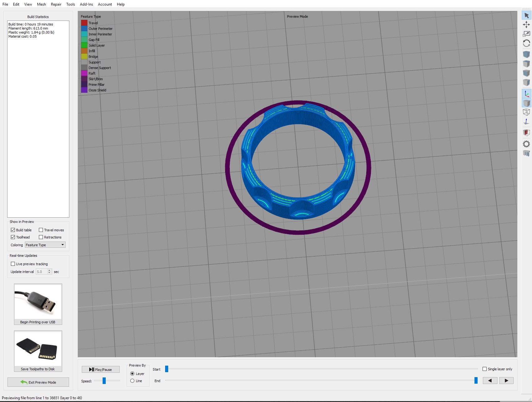This screenshot has height=402, width=532.
Task: Open the Coloring Feature Type dropdown
Action: [45, 245]
